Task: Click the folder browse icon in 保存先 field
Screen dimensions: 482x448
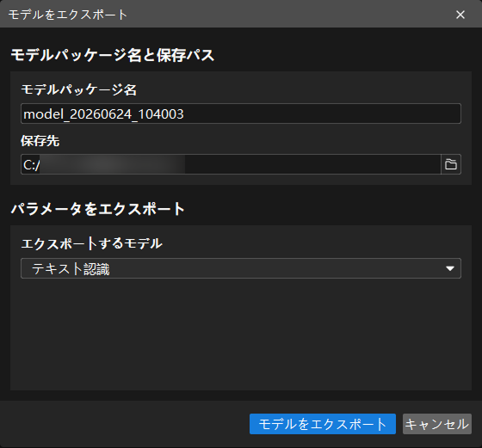Action: tap(451, 164)
